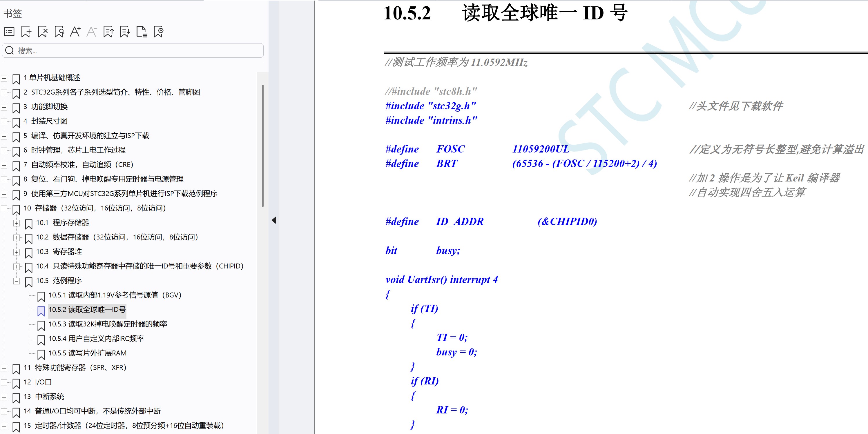
Task: Click the bookmark page properties icon
Action: pyautogui.click(x=142, y=32)
